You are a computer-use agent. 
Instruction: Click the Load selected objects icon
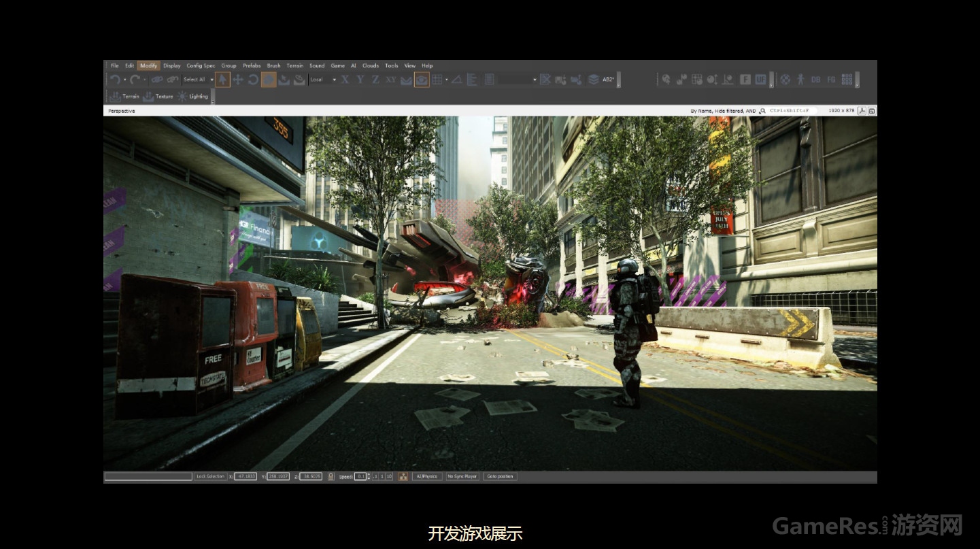pyautogui.click(x=577, y=80)
